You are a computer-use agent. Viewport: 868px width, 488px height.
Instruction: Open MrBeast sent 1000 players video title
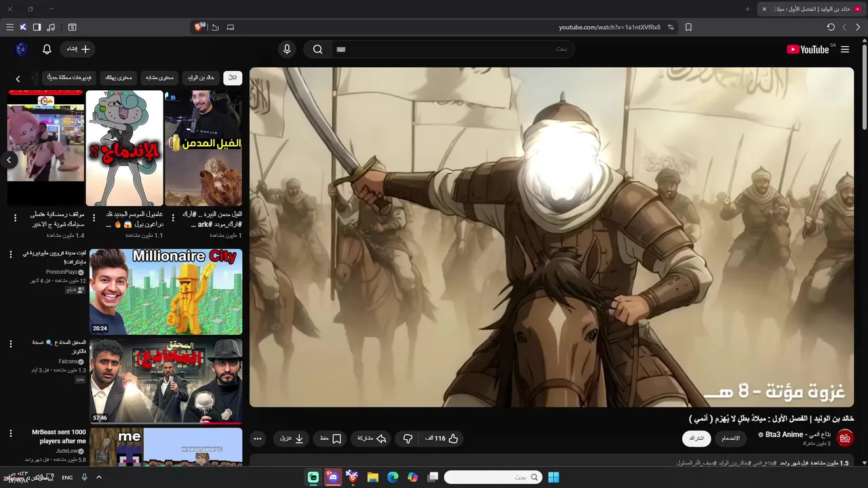59,436
